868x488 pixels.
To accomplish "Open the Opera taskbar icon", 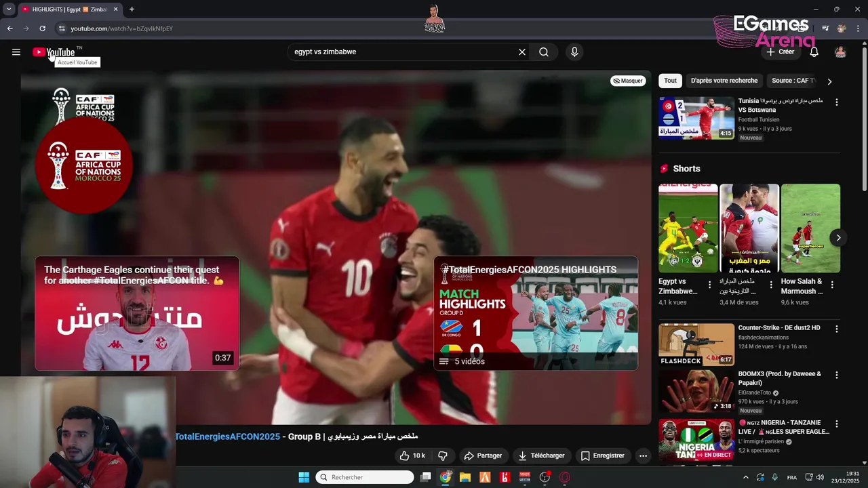I will [565, 477].
